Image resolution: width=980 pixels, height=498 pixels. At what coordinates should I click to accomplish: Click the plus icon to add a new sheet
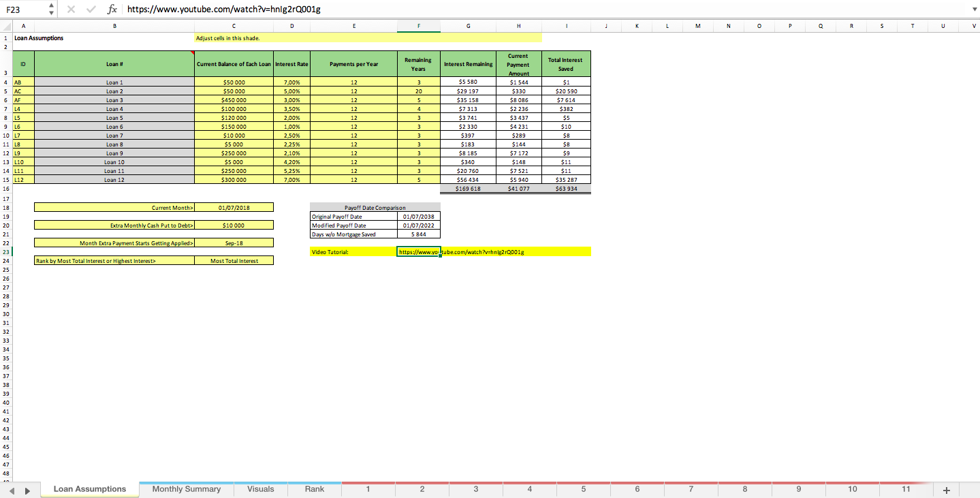point(946,488)
